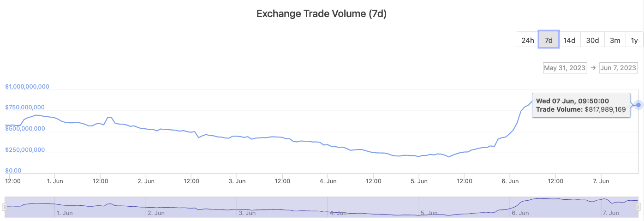Click the left navigator range handle
The height and width of the screenshot is (221, 644).
pos(5,207)
